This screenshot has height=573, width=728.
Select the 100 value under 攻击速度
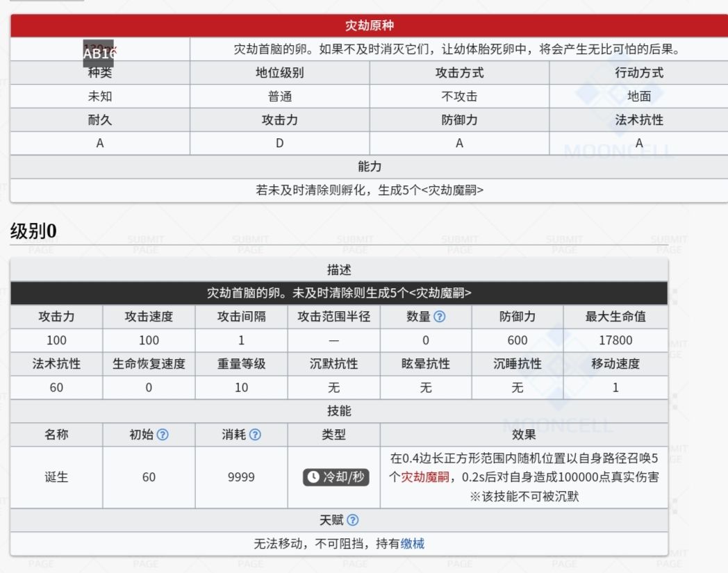point(149,340)
